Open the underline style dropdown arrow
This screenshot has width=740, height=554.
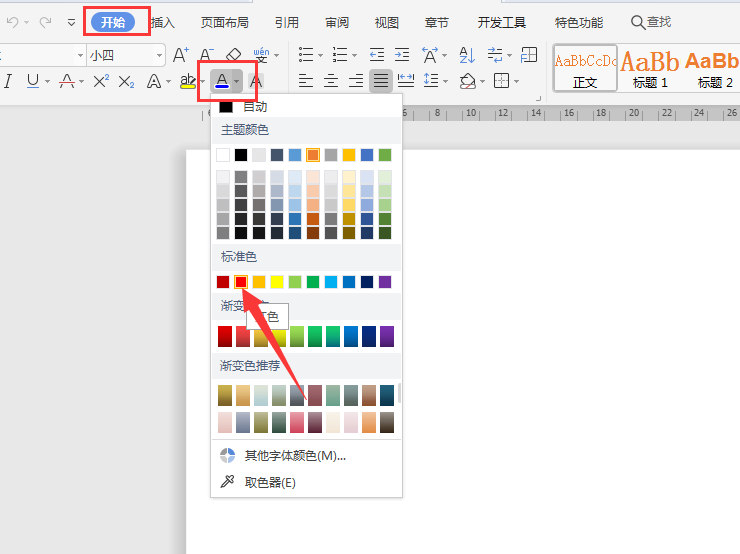[48, 81]
